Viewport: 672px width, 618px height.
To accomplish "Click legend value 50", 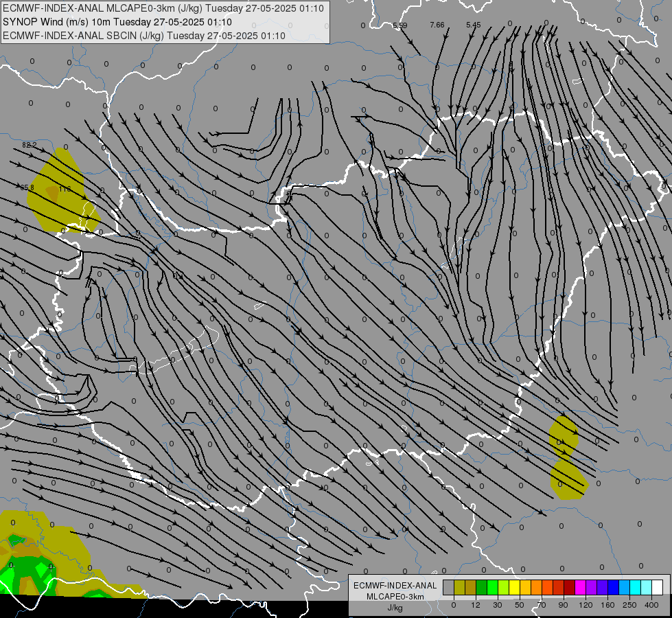I will (520, 605).
